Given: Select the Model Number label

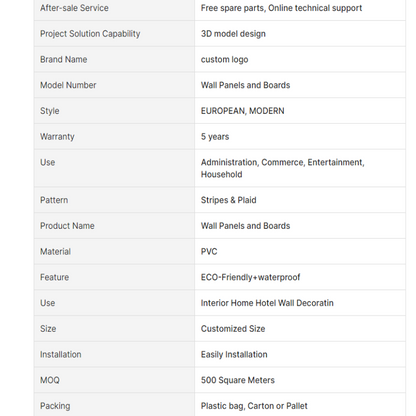Looking at the screenshot, I should [68, 85].
